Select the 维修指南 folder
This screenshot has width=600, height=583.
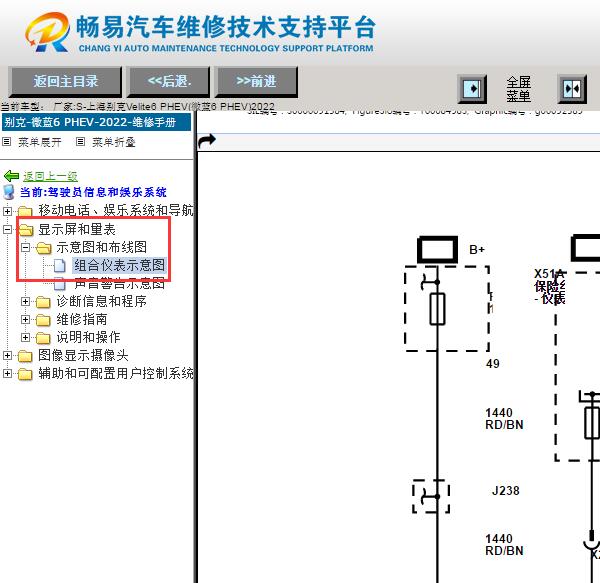(82, 319)
